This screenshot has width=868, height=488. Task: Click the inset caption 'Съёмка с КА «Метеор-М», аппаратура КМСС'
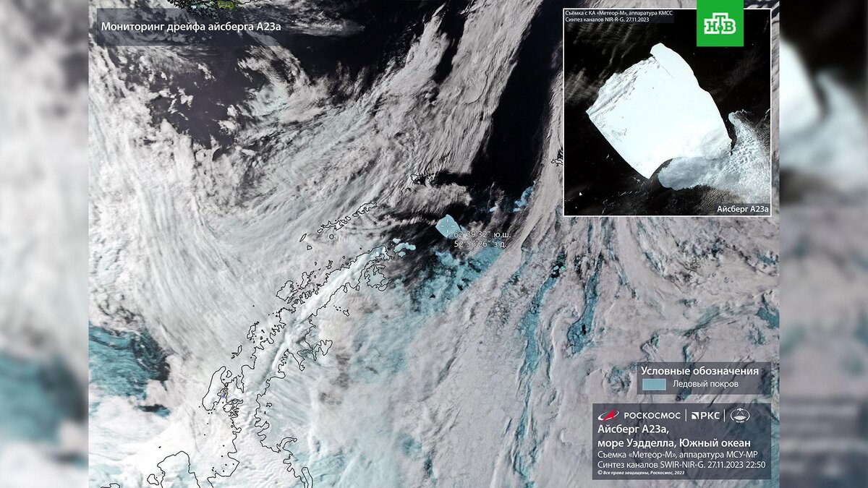click(x=619, y=13)
